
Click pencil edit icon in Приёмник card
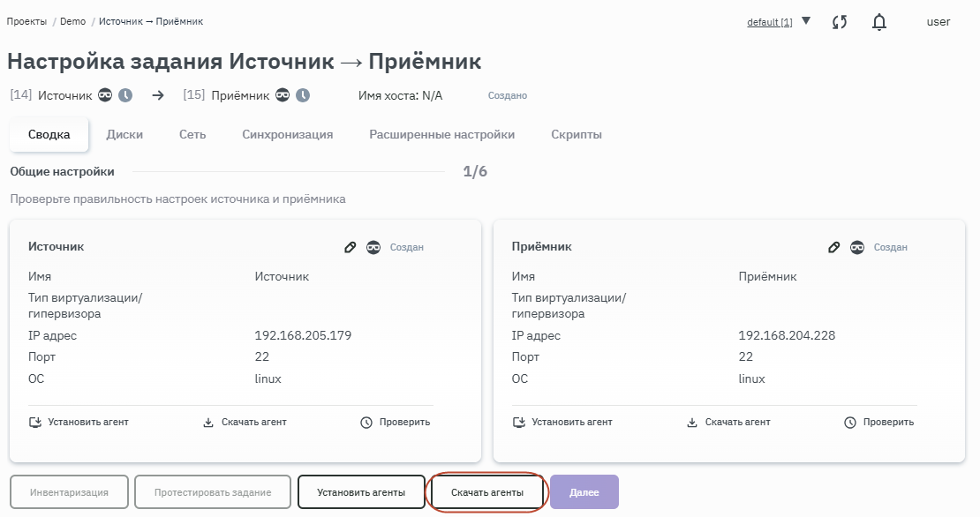[x=833, y=248]
